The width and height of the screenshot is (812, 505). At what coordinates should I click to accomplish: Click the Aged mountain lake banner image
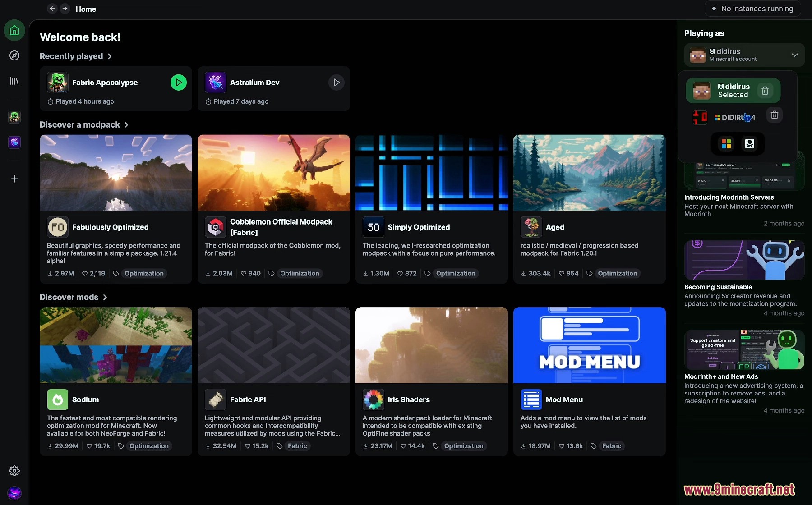[590, 173]
